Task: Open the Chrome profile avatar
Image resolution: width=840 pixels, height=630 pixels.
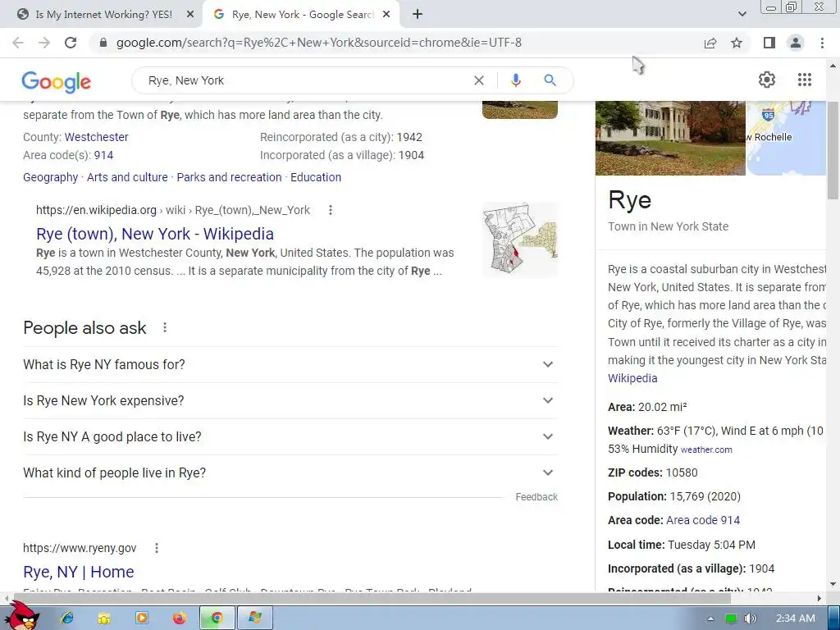Action: [796, 43]
